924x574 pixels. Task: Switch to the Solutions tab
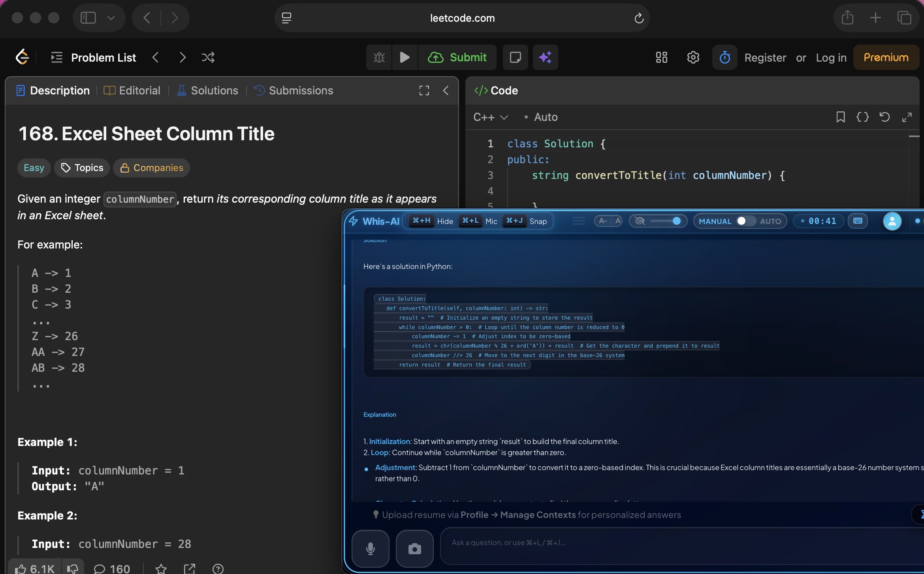pos(207,90)
